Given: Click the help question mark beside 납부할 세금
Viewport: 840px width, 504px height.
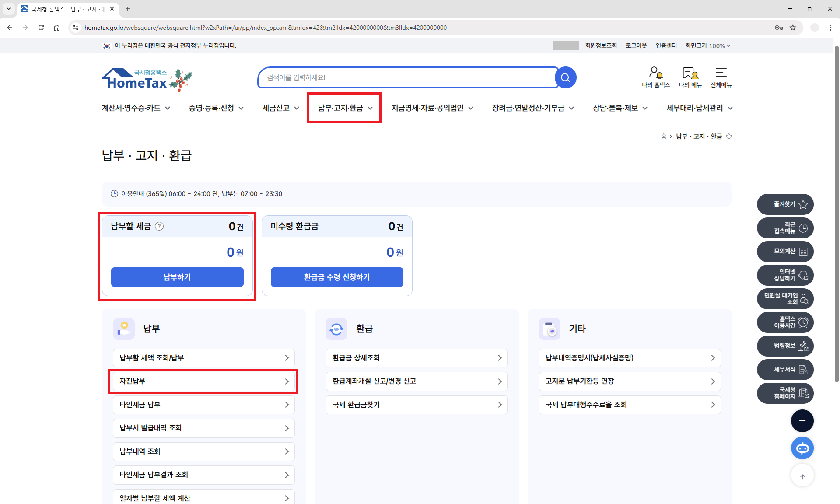Looking at the screenshot, I should click(x=159, y=226).
